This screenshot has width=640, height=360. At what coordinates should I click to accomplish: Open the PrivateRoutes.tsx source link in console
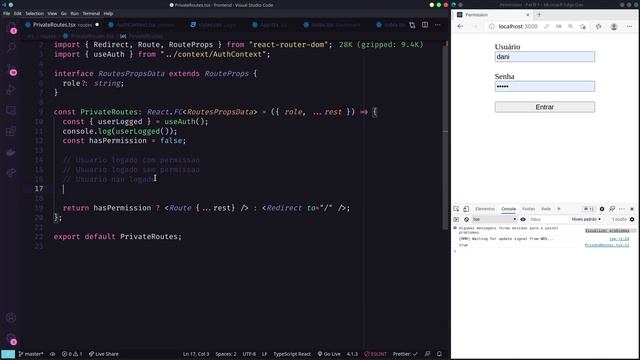click(x=607, y=245)
